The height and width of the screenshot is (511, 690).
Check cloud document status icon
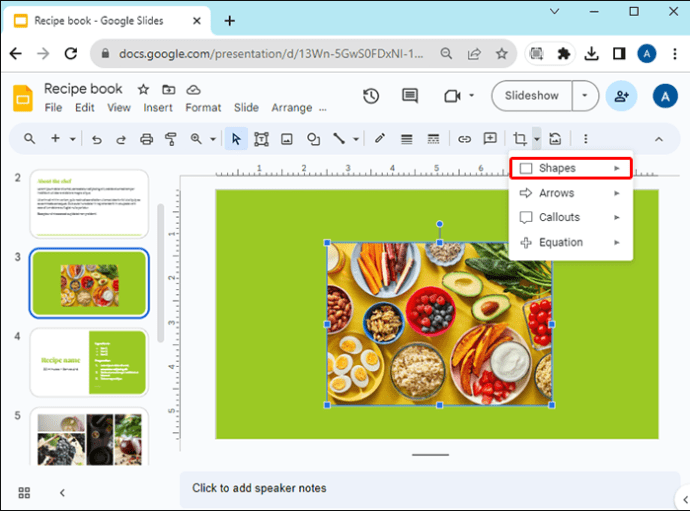pyautogui.click(x=193, y=90)
